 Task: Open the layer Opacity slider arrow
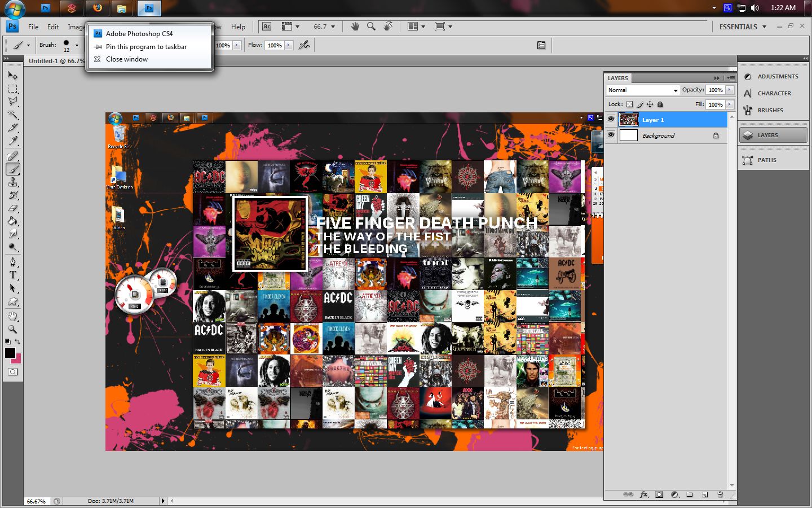(730, 90)
